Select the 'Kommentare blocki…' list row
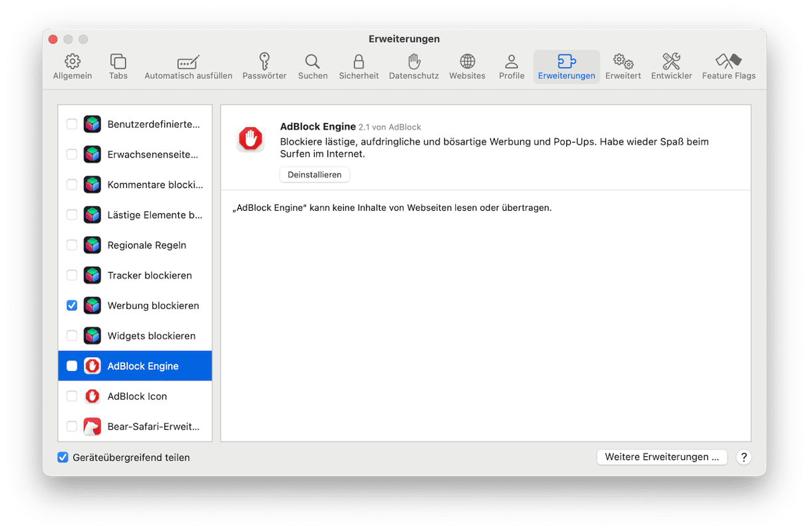Image resolution: width=809 pixels, height=532 pixels. pyautogui.click(x=135, y=185)
